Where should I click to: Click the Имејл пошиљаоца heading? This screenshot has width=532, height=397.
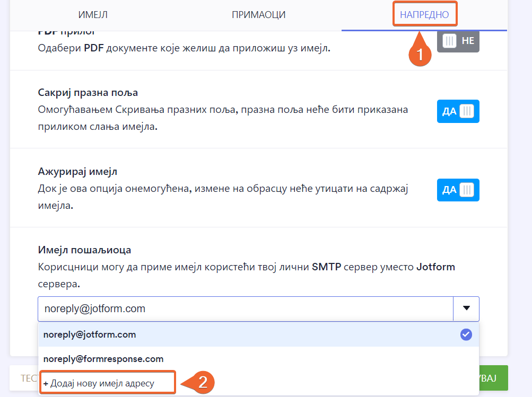pos(84,250)
